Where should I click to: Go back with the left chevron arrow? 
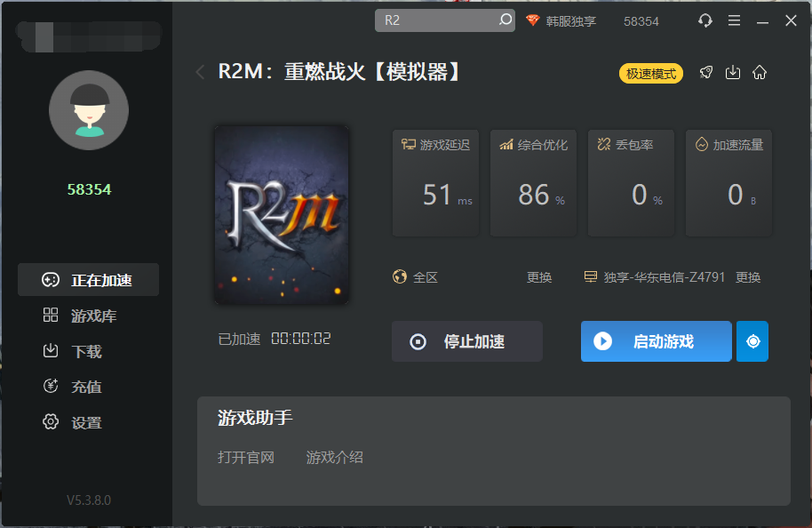(201, 72)
